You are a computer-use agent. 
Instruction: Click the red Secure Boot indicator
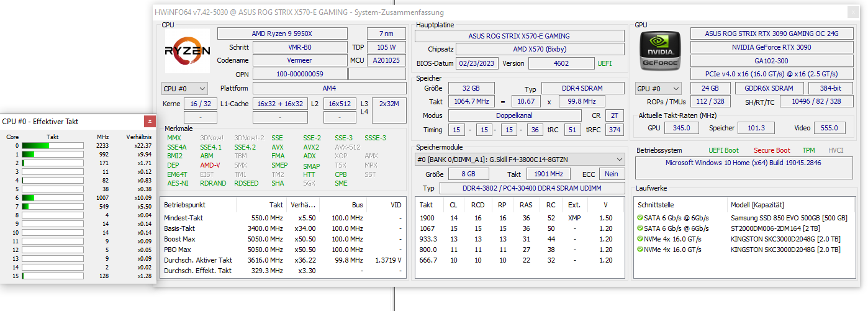click(x=772, y=150)
